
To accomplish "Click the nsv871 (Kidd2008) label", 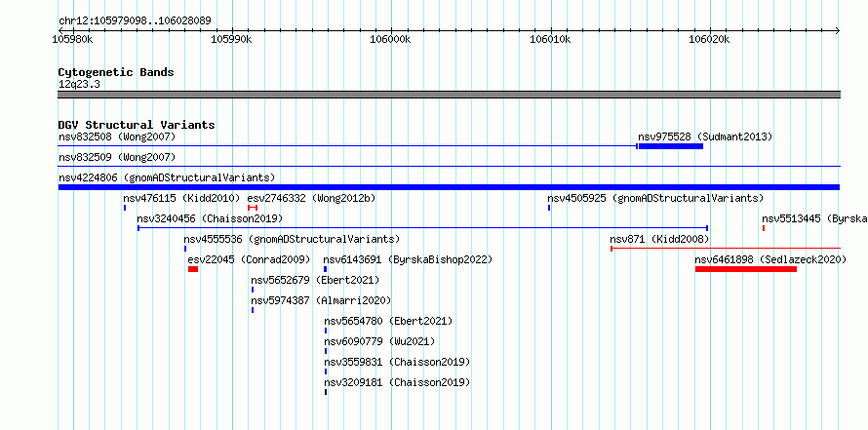I will (x=659, y=239).
